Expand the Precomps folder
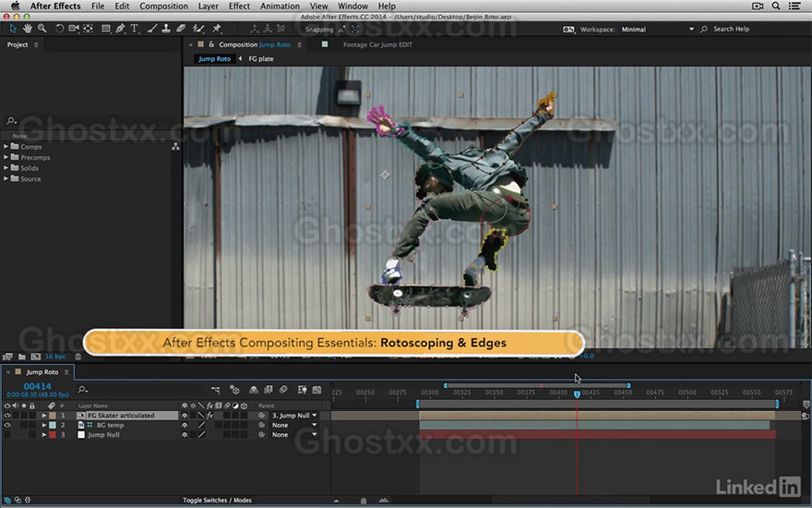Image resolution: width=812 pixels, height=508 pixels. 6,157
